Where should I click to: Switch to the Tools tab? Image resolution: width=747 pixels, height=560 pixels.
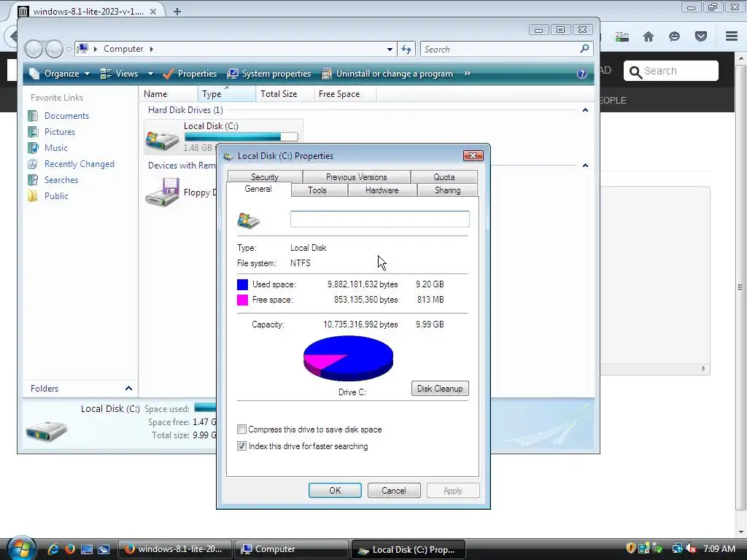(x=317, y=190)
